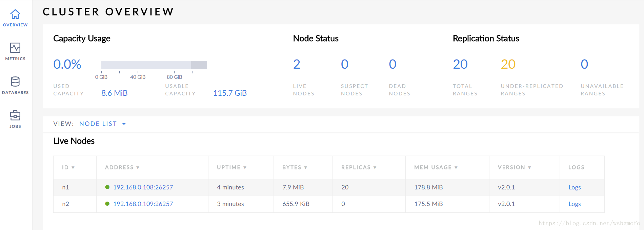The image size is (644, 230).
Task: Click green status dot for node n2
Action: pos(107,204)
